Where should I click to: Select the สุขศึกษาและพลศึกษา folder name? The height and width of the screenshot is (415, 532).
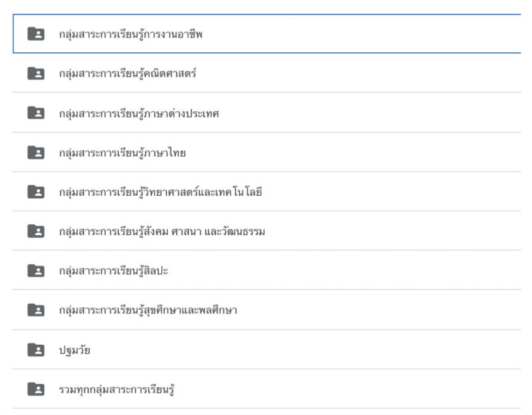click(x=148, y=310)
